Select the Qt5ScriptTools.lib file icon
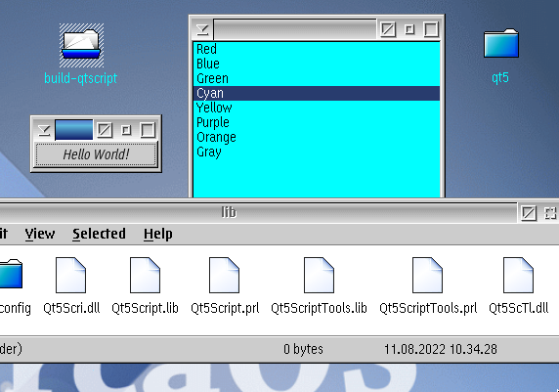 pyautogui.click(x=319, y=275)
